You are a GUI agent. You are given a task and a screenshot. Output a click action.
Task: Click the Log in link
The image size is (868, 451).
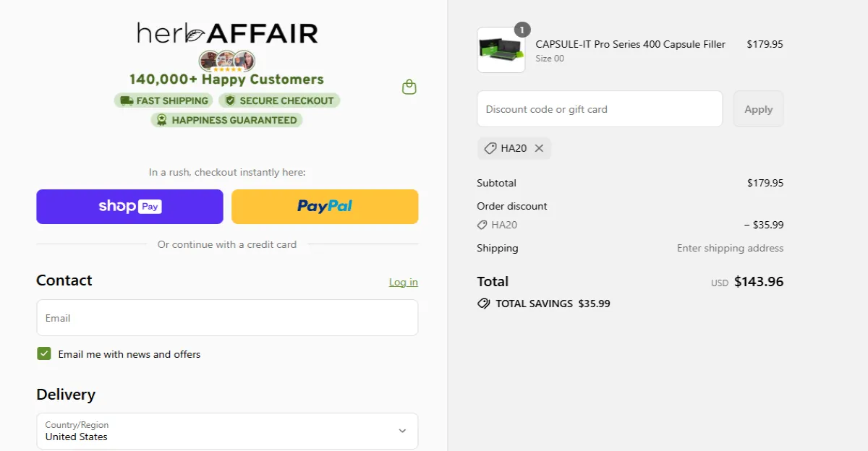pyautogui.click(x=403, y=282)
